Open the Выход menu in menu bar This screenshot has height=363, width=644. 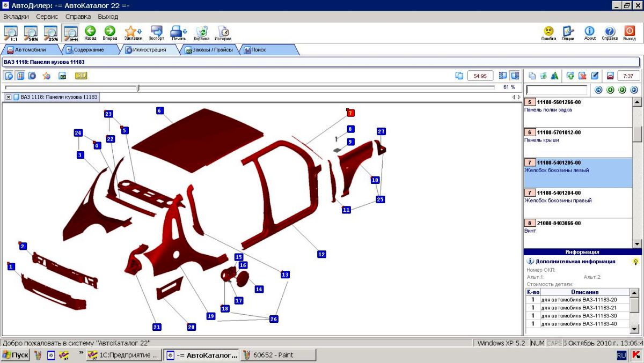[108, 17]
